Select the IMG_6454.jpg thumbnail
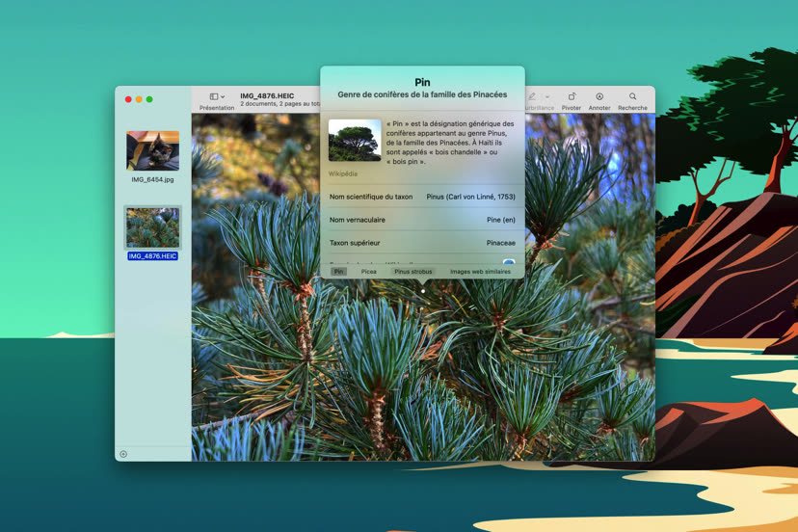The image size is (798, 532). pos(152,150)
